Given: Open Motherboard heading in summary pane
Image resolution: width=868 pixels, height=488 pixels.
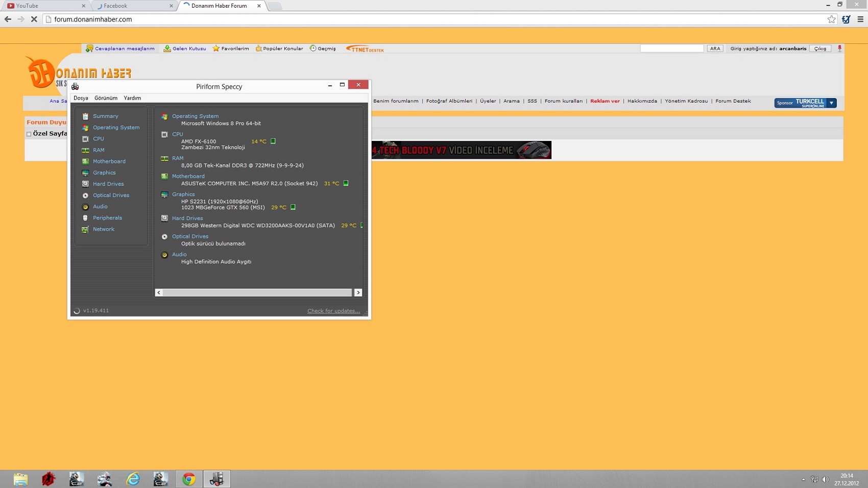Looking at the screenshot, I should point(188,176).
